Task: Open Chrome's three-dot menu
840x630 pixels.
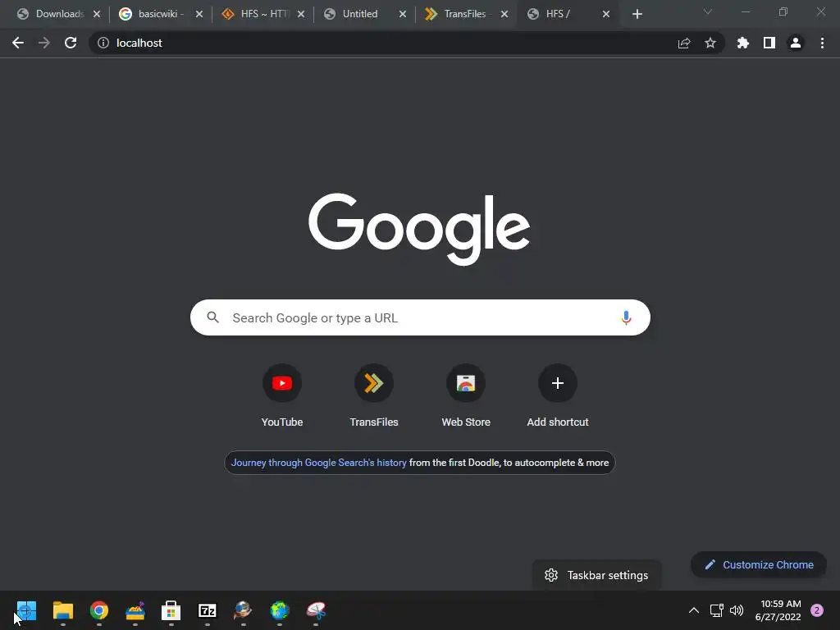Action: (x=822, y=43)
